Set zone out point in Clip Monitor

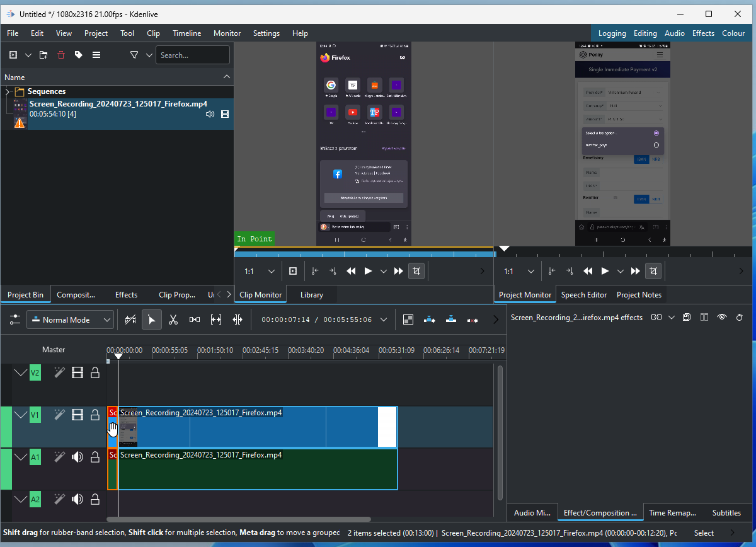(333, 271)
